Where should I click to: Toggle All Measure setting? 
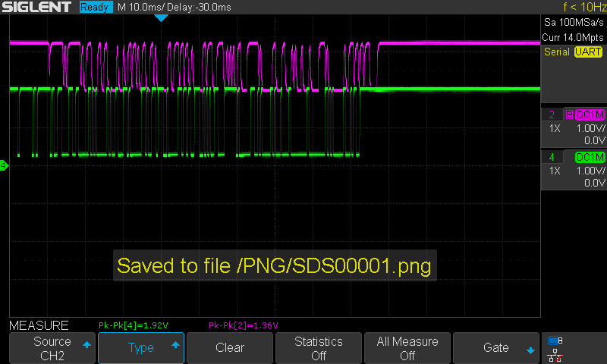click(x=407, y=348)
